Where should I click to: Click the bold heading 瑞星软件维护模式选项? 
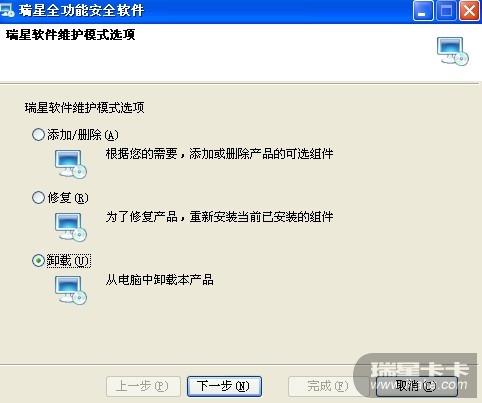(70, 35)
